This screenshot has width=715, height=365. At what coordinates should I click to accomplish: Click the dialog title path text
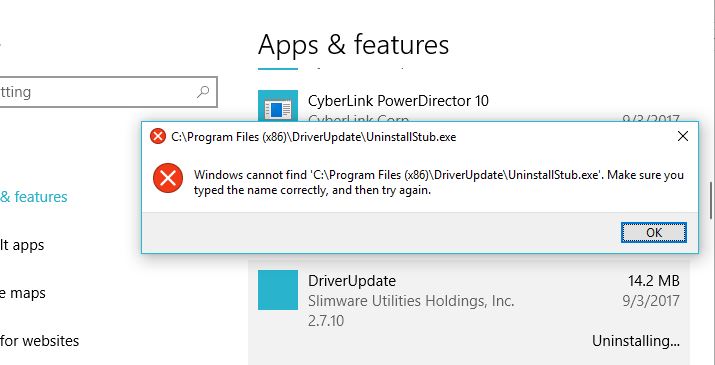[314, 137]
